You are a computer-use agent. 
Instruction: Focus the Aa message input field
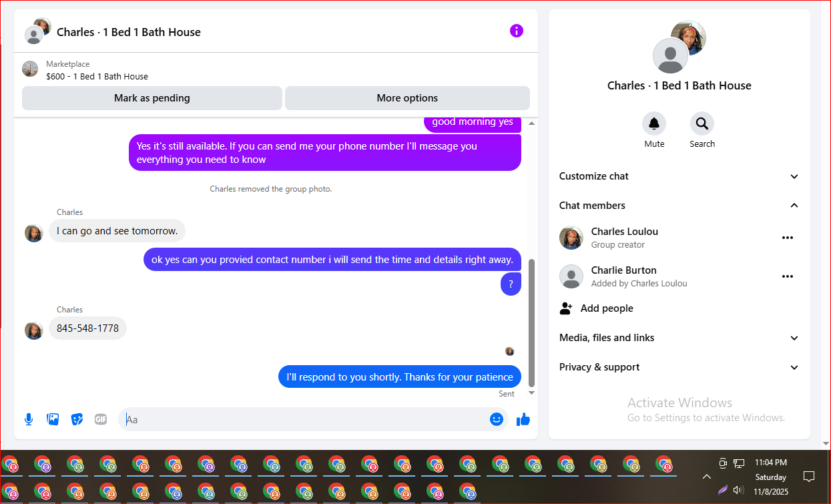[304, 419]
